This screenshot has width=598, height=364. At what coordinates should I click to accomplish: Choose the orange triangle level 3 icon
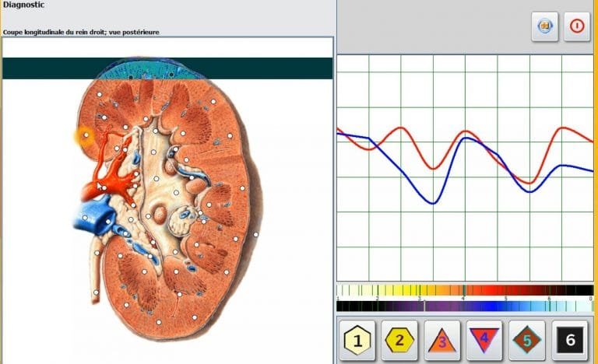(x=442, y=340)
